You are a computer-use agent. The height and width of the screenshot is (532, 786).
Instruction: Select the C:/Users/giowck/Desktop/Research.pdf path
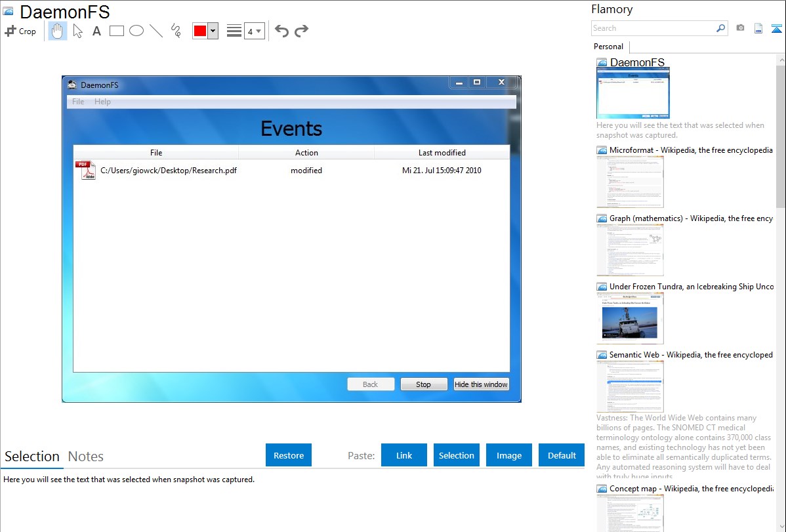[x=169, y=171]
